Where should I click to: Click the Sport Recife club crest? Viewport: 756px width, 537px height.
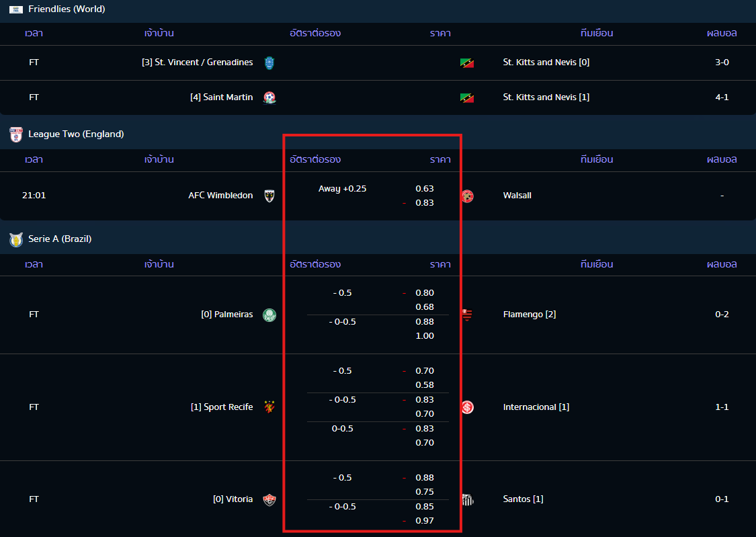[x=269, y=407]
